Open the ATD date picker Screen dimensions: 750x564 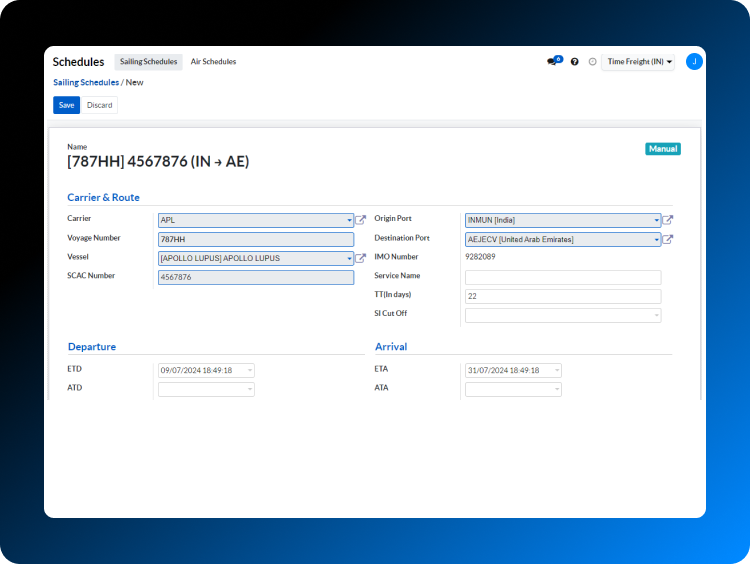click(x=206, y=389)
